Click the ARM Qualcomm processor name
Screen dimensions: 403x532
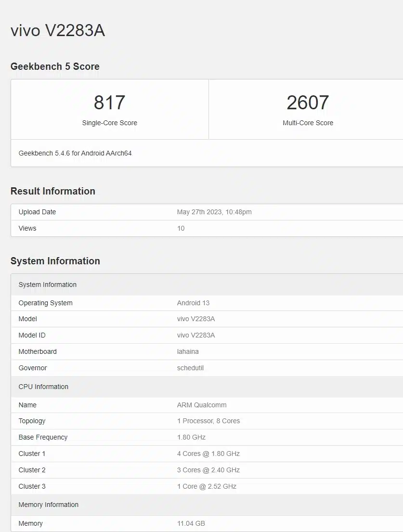[202, 405]
